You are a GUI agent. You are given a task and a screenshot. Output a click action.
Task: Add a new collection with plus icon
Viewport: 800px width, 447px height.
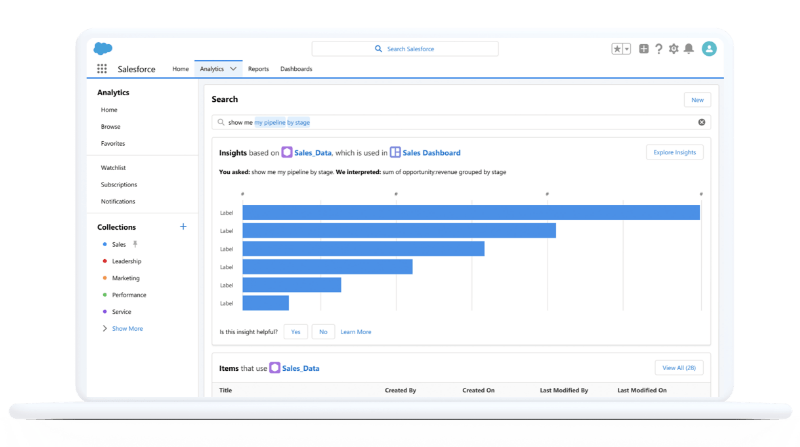point(183,227)
